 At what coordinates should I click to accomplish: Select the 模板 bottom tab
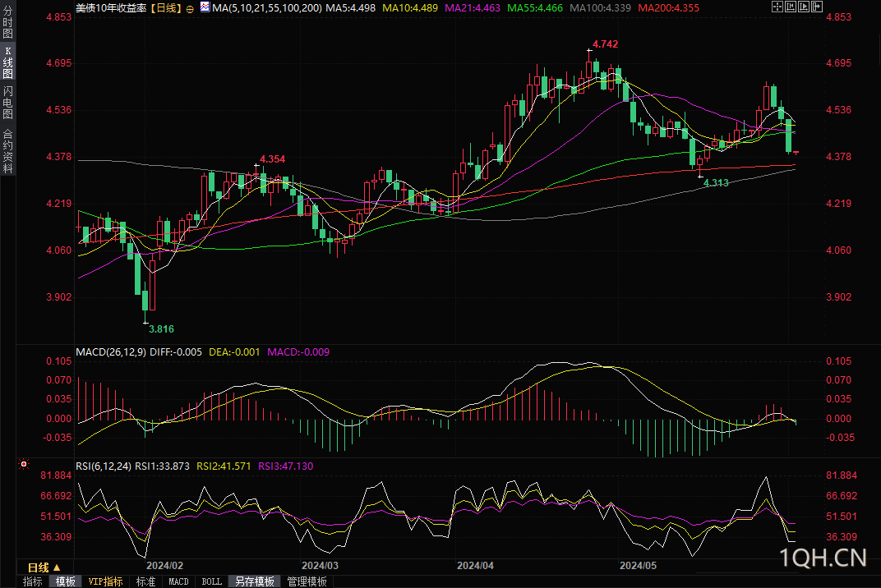65,581
